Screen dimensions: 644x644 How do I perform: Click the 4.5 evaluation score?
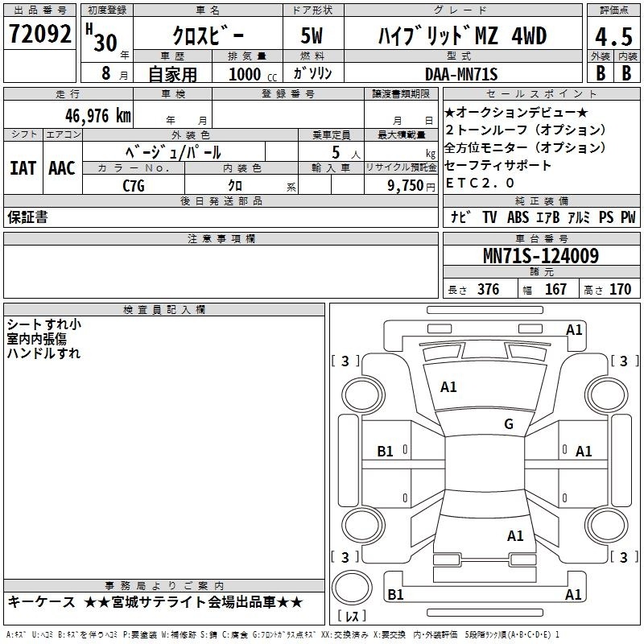point(613,36)
